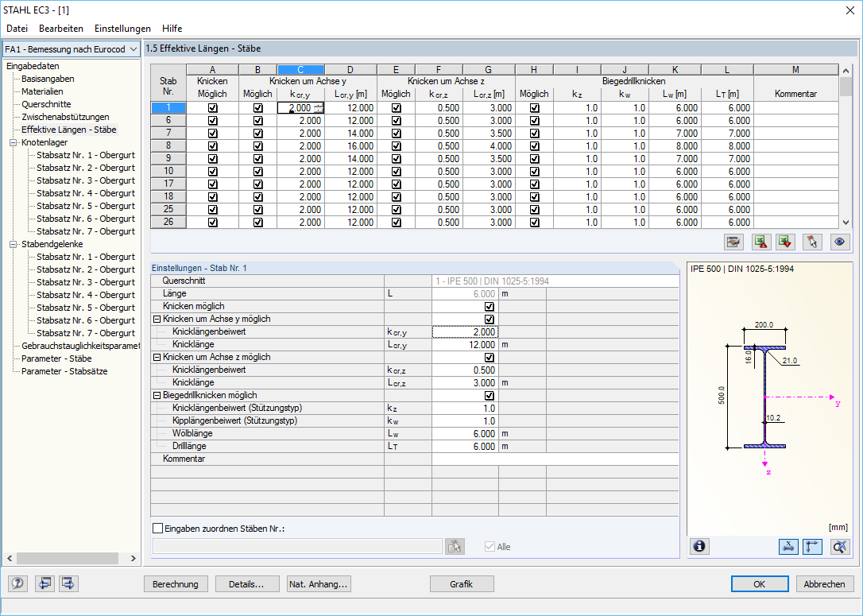Show cross-section info via the info icon

click(x=699, y=547)
